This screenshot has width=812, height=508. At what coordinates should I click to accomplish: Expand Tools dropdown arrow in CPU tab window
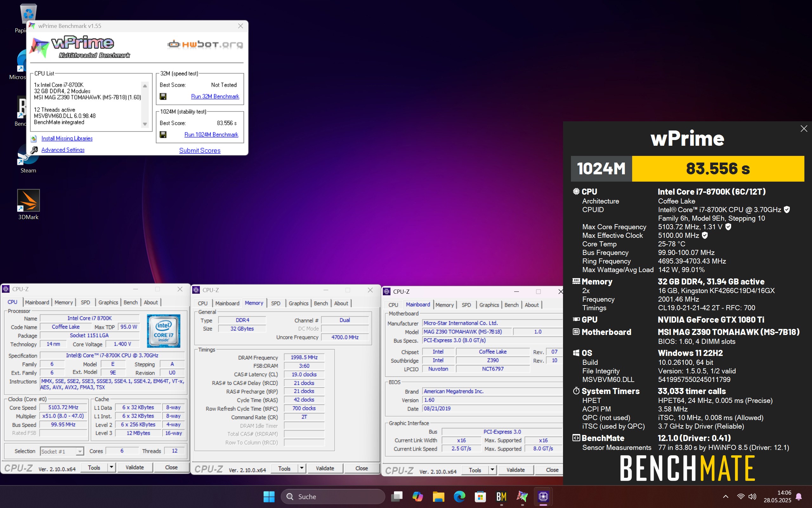click(x=111, y=467)
